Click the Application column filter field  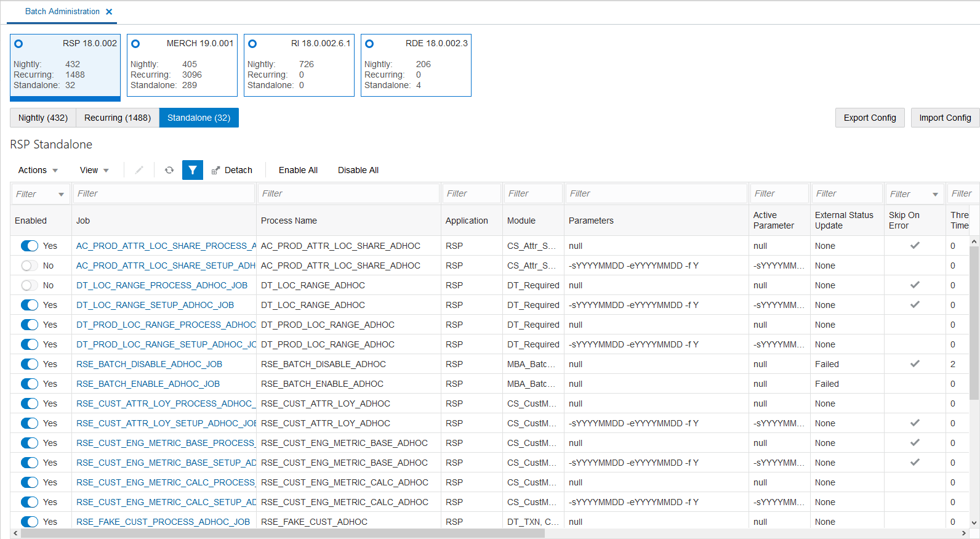(x=472, y=193)
